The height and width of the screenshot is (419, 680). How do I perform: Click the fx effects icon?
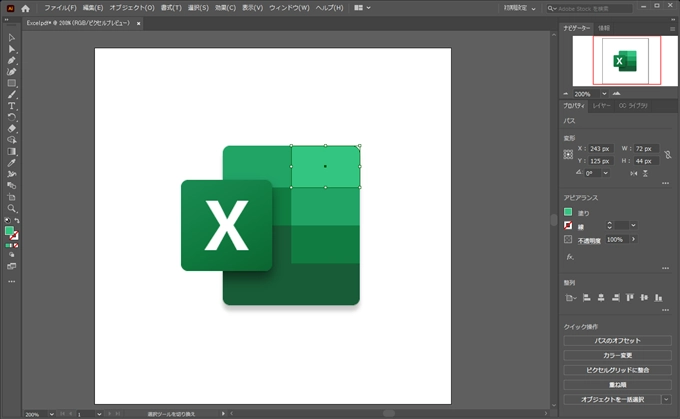tap(570, 257)
